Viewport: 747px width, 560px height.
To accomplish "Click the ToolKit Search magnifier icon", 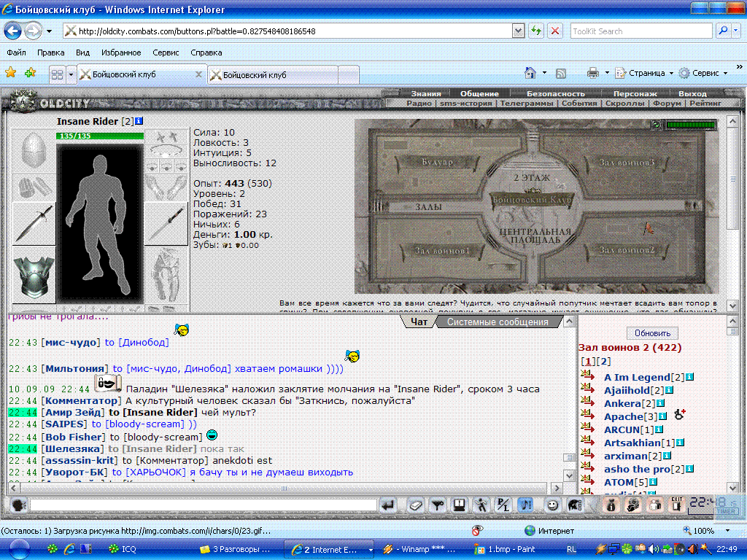I will click(723, 31).
